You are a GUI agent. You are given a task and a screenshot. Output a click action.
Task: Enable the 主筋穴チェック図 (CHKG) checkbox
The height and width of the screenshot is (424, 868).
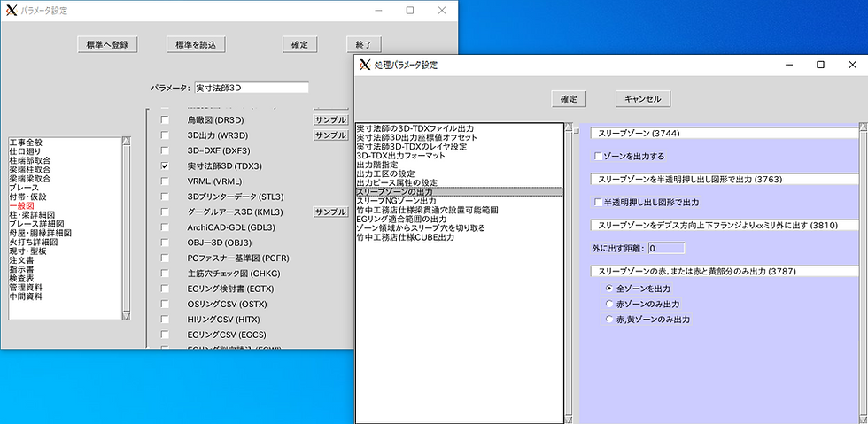click(x=165, y=274)
